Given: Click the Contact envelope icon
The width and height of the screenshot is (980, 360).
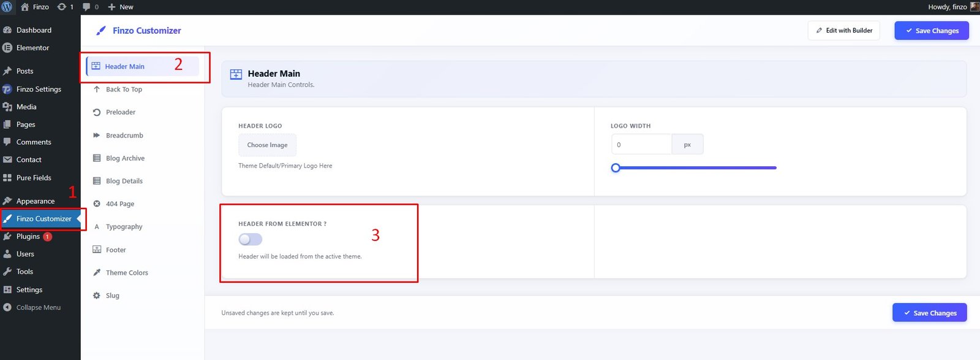Looking at the screenshot, I should coord(7,159).
